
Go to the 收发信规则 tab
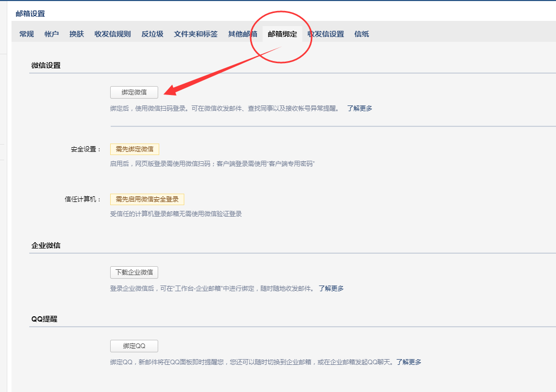click(x=112, y=34)
